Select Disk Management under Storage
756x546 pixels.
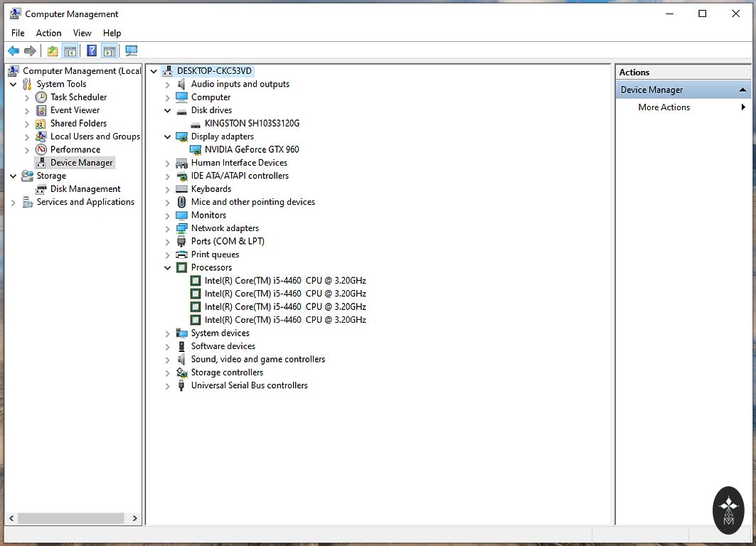click(x=85, y=189)
